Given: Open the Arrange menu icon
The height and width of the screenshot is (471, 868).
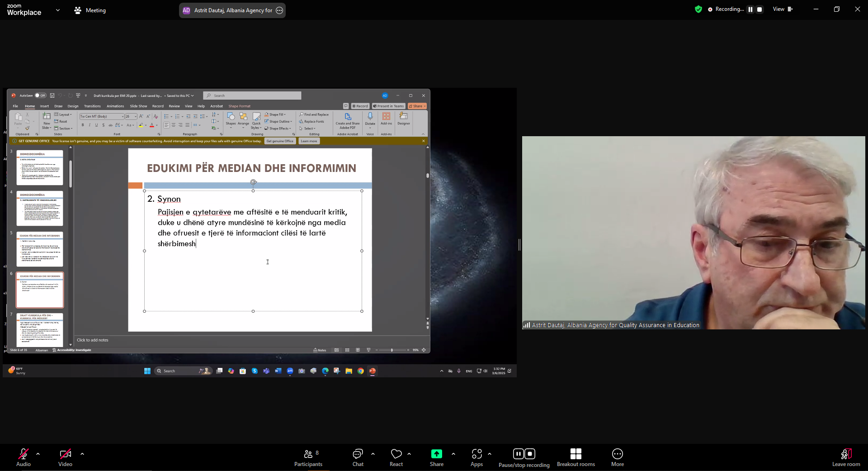Looking at the screenshot, I should click(x=243, y=119).
